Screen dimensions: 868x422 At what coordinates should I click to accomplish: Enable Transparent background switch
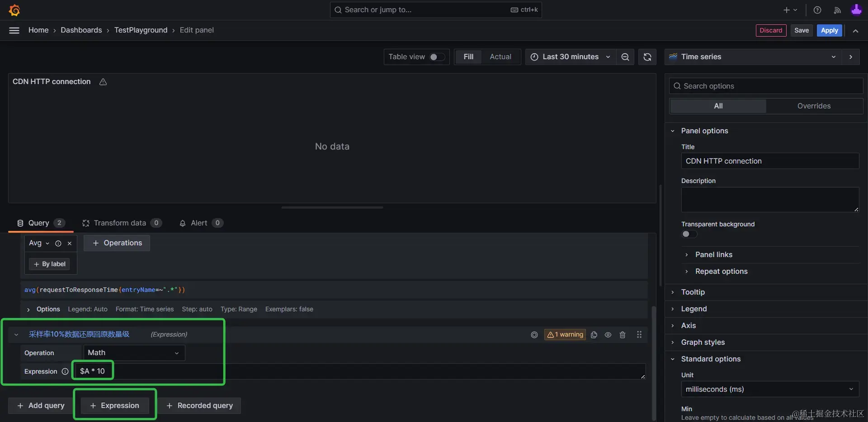pos(689,234)
